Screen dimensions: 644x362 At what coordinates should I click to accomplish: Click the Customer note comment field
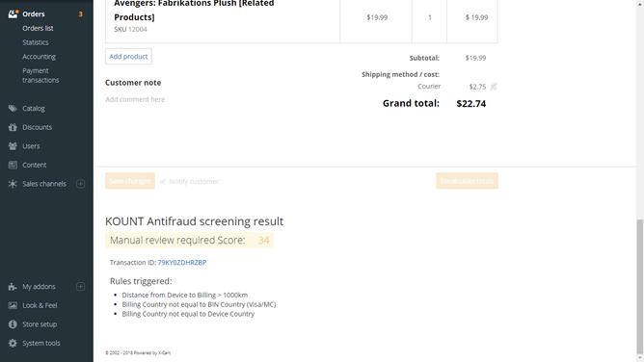[222, 99]
